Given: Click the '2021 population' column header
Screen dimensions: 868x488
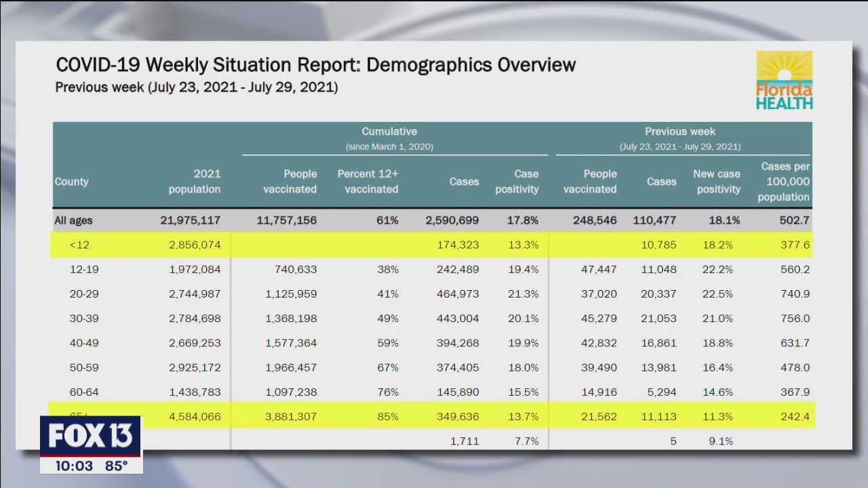Looking at the screenshot, I should tap(195, 182).
